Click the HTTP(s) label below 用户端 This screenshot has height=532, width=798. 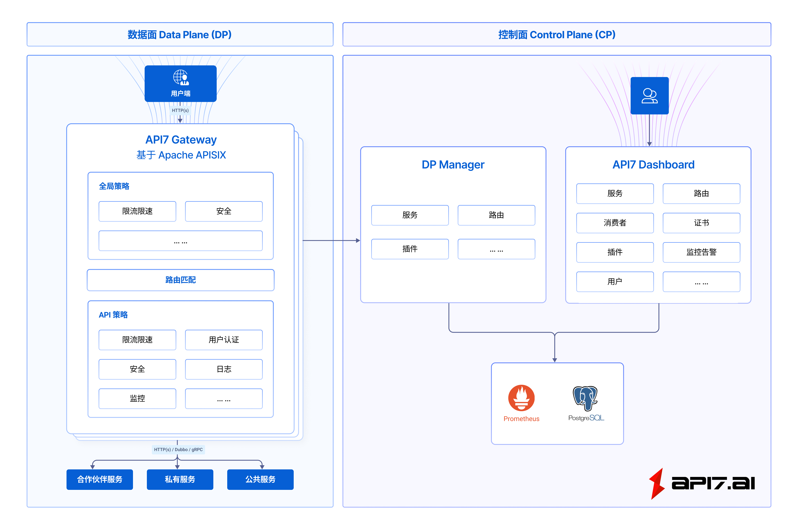(x=180, y=110)
